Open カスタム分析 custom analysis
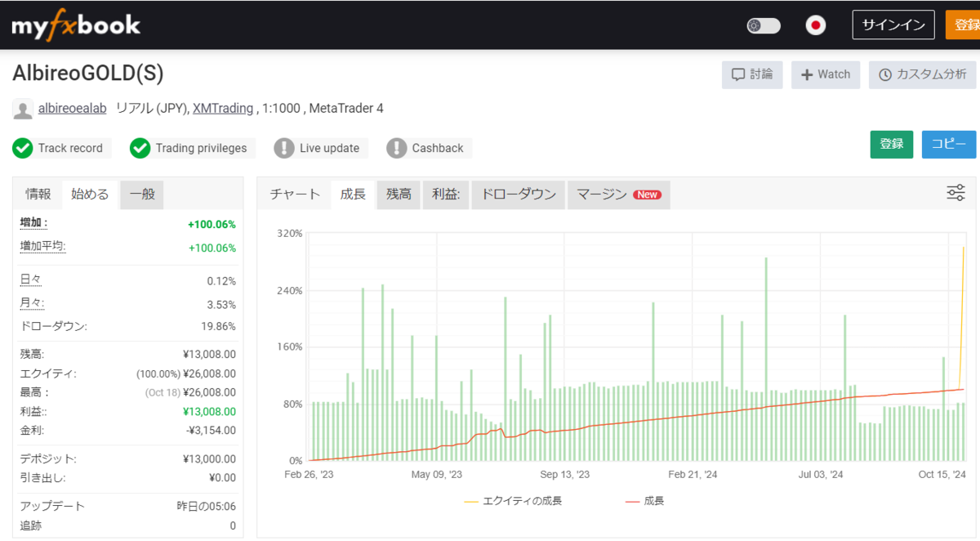Image resolution: width=980 pixels, height=541 pixels. pyautogui.click(x=922, y=74)
